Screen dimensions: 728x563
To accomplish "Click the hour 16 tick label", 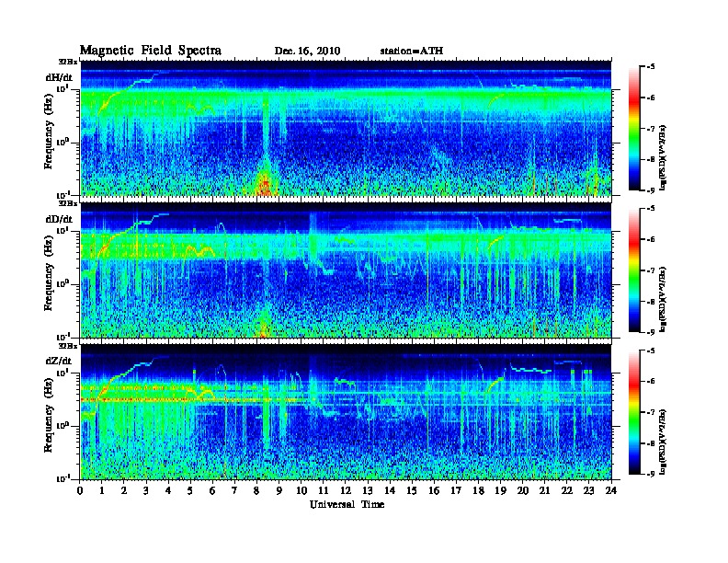I will point(434,490).
